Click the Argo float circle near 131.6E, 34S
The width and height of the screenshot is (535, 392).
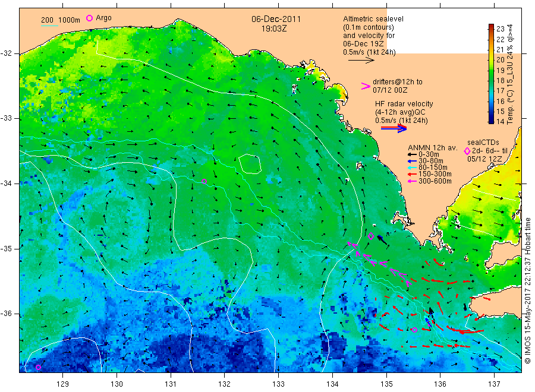[x=204, y=181]
